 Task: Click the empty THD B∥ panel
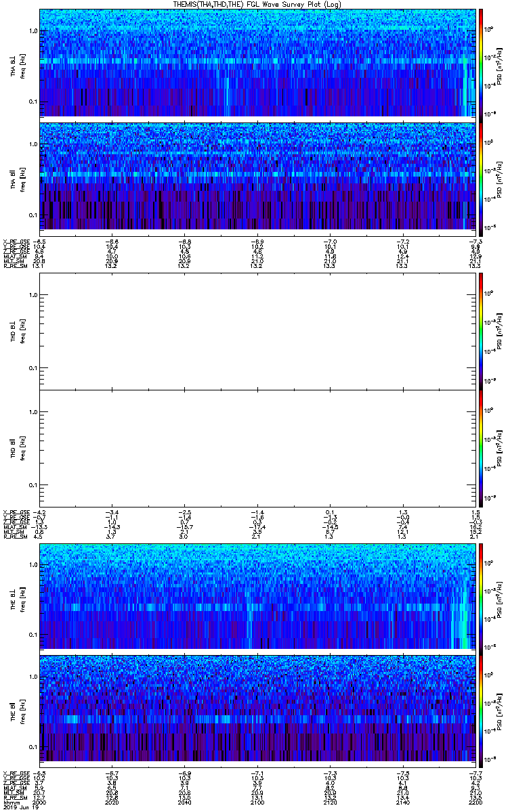pos(257,448)
